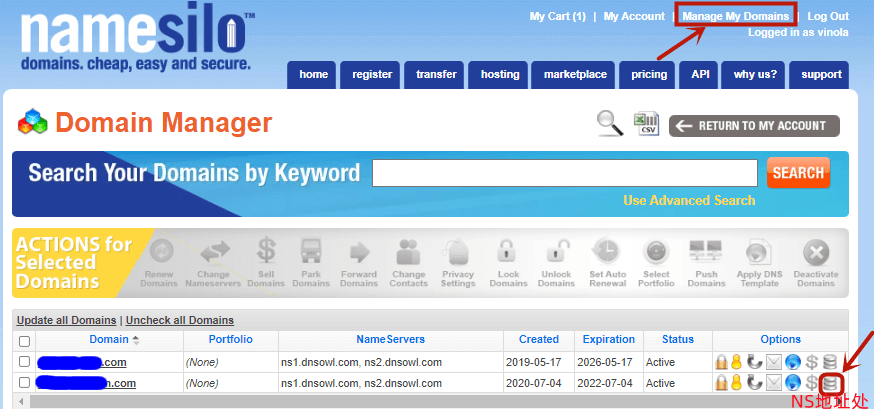
Task: Click the padlock icon for the 2026-05-17 domain
Action: coord(721,362)
